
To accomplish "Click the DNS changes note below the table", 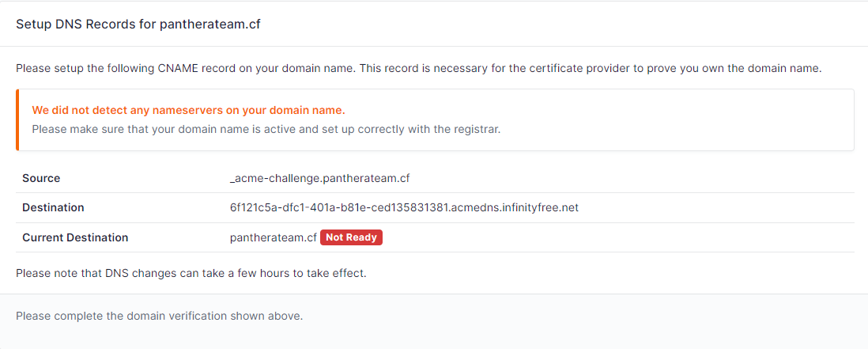I will pyautogui.click(x=191, y=274).
